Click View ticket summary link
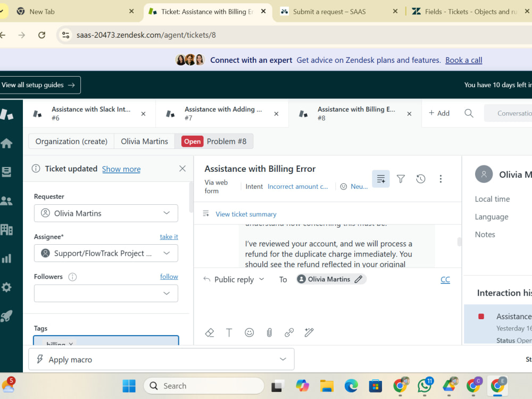The height and width of the screenshot is (399, 532). click(246, 214)
